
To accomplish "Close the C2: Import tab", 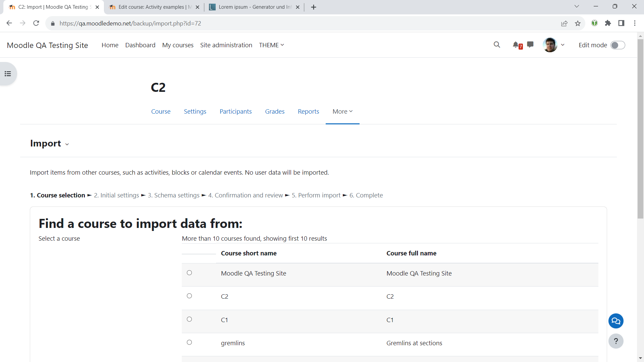I will coord(97,7).
